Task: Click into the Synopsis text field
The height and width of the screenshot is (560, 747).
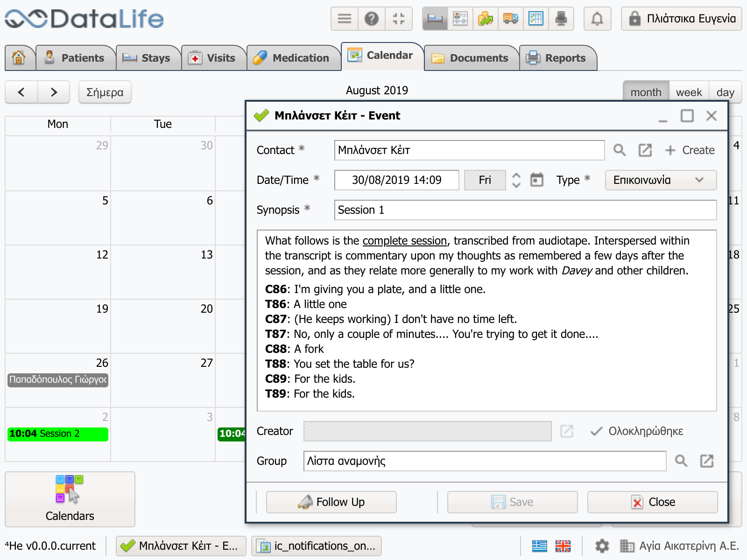Action: [x=525, y=210]
